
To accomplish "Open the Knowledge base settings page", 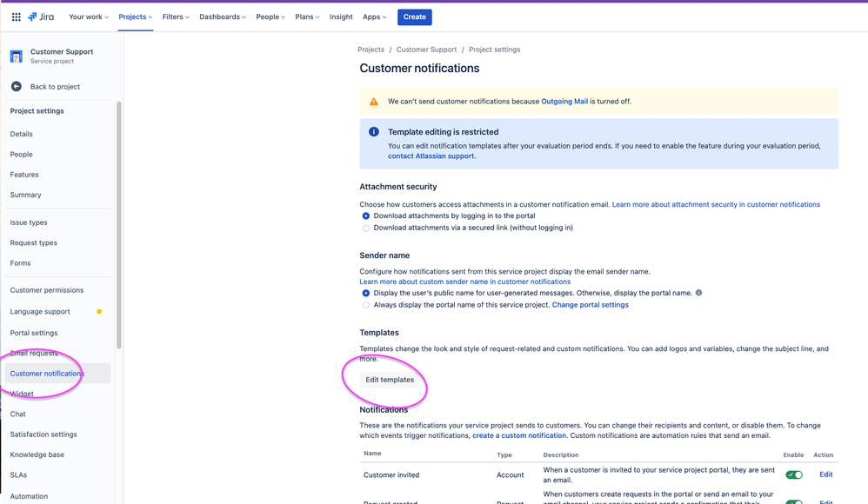I will [x=37, y=454].
